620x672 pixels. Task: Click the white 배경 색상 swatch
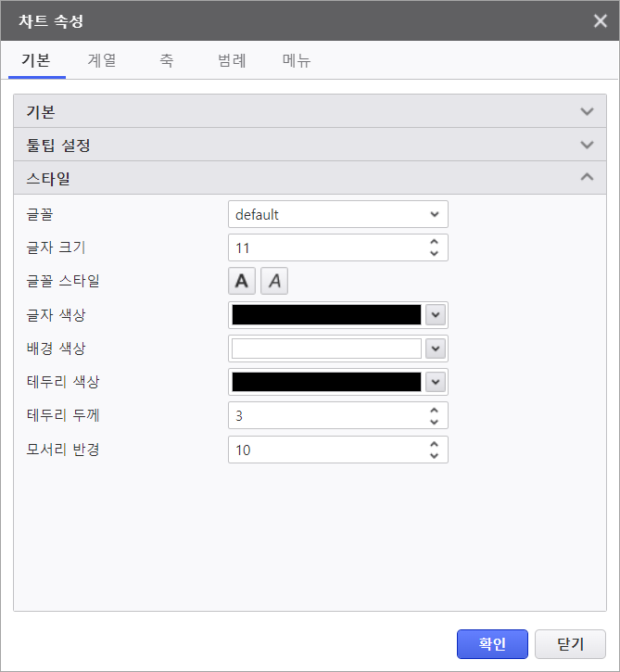326,349
